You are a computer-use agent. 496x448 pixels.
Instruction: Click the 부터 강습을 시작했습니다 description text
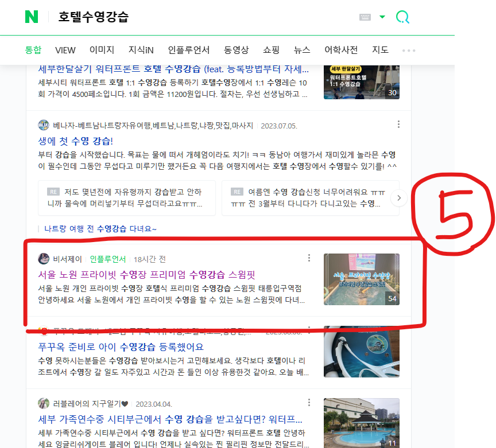(x=217, y=161)
